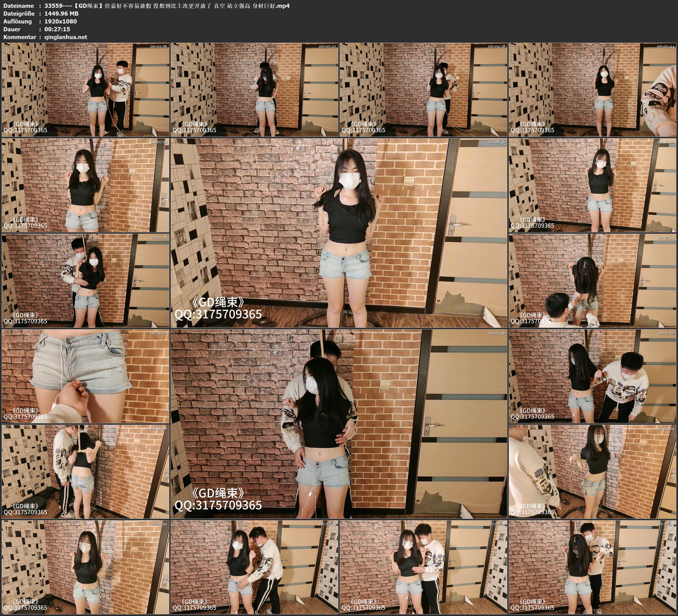678x616 pixels.
Task: Select the frame marked 00:11:28
Action: 85,280
